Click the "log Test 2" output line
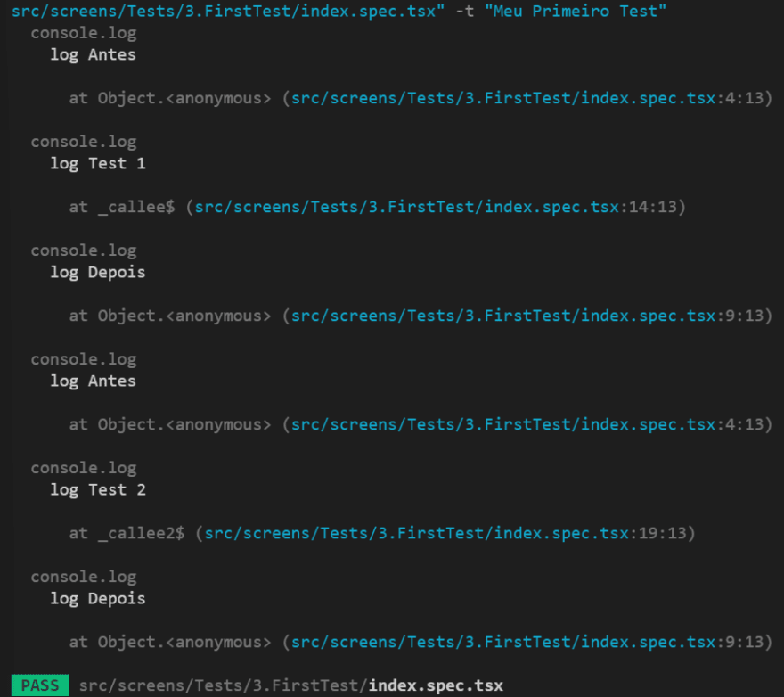Image resolution: width=784 pixels, height=697 pixels. tap(97, 489)
